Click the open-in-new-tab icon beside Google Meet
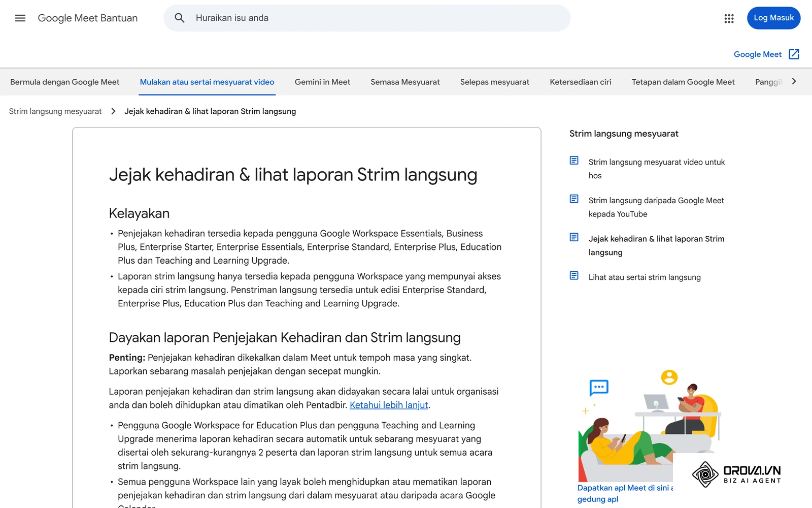Screen dimensions: 812x508 coord(794,54)
